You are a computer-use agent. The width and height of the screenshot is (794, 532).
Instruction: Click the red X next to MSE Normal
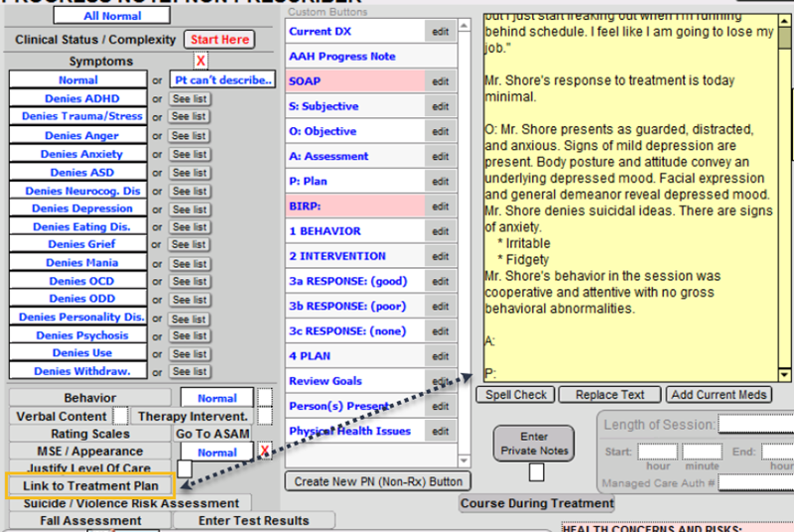tap(265, 452)
